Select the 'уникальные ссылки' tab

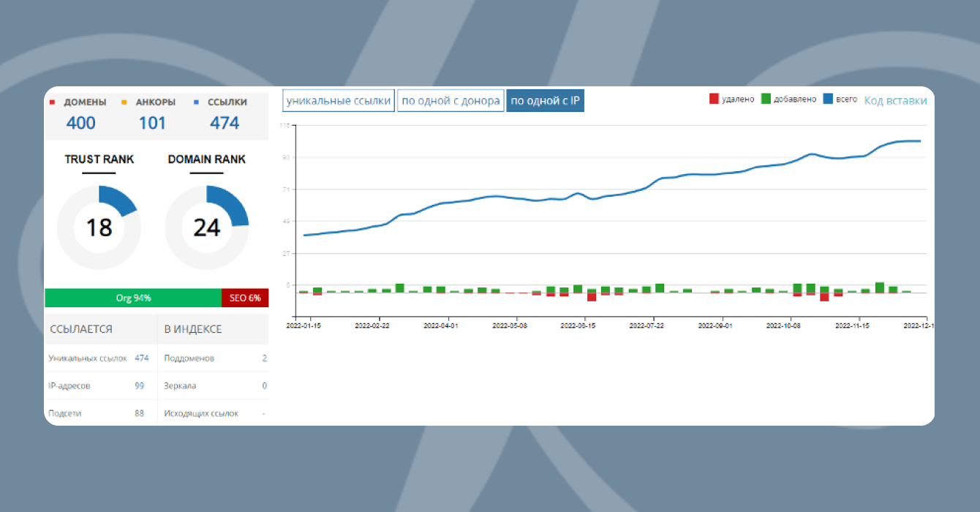click(339, 101)
